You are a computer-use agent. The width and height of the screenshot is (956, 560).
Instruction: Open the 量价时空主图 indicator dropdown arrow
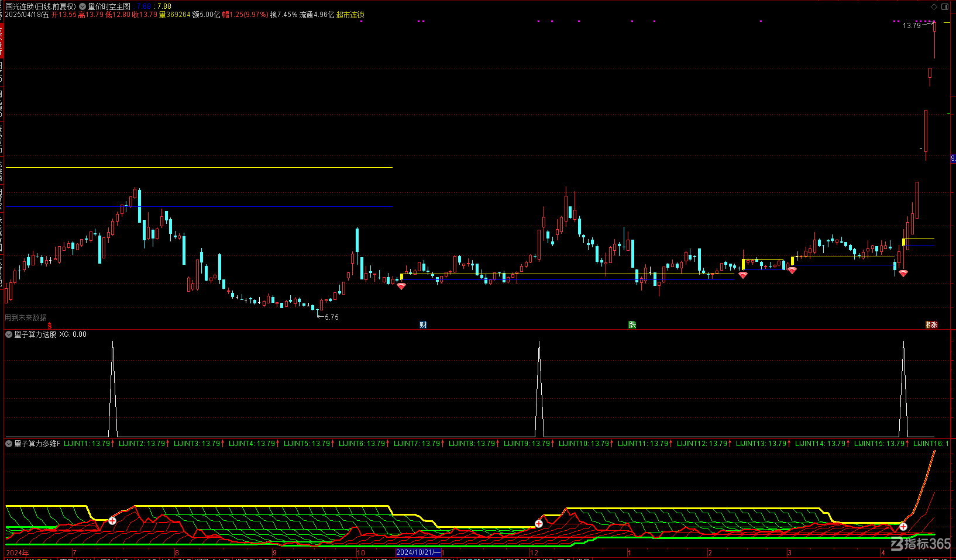pyautogui.click(x=82, y=6)
